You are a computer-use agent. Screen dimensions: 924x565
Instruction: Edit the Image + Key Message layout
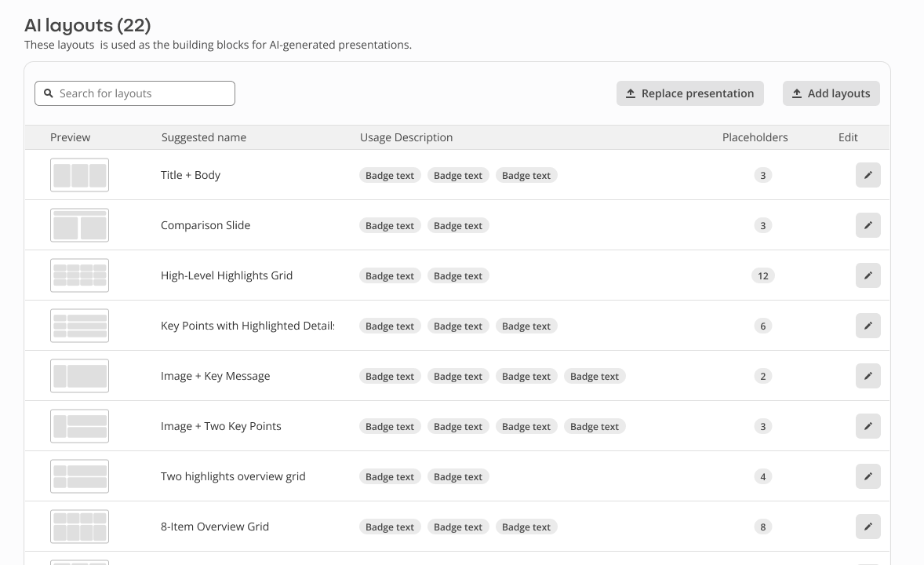click(868, 376)
